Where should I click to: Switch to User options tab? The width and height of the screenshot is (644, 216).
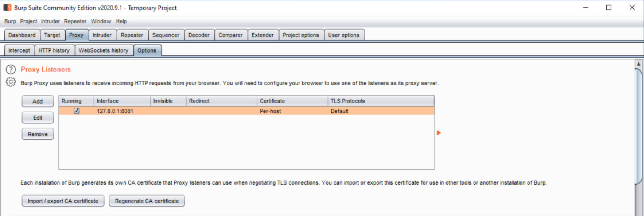click(344, 35)
